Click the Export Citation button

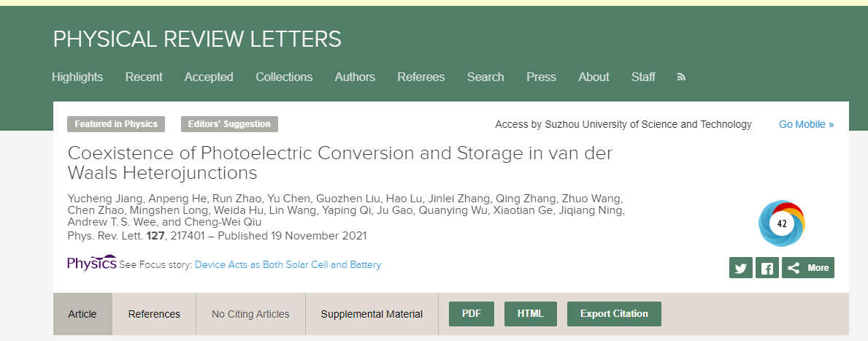click(x=614, y=314)
